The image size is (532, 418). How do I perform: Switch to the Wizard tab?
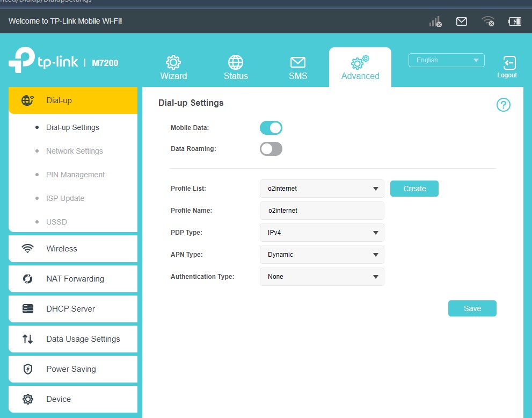click(x=173, y=68)
